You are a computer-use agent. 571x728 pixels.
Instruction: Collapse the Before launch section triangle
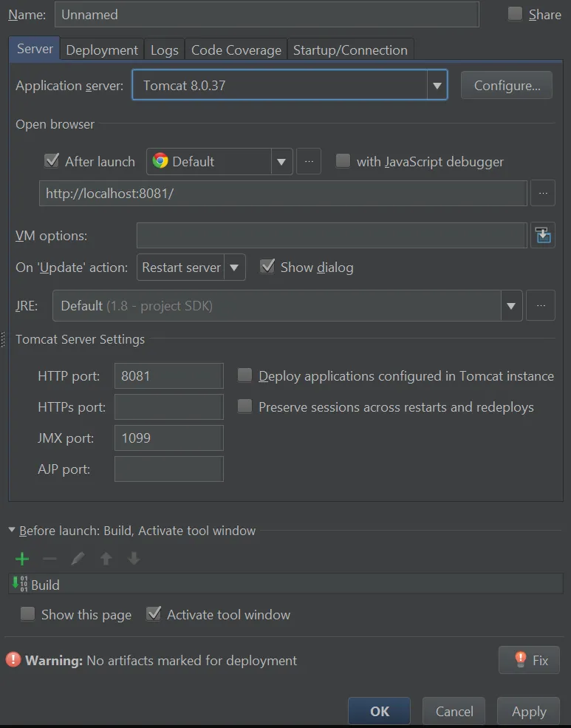pyautogui.click(x=12, y=530)
